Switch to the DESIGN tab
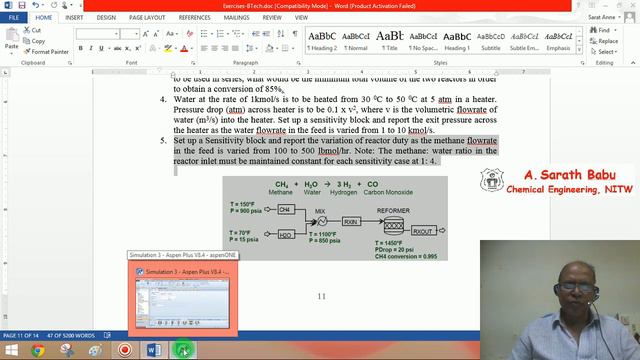Viewport: 640px width, 360px height. 106,18
